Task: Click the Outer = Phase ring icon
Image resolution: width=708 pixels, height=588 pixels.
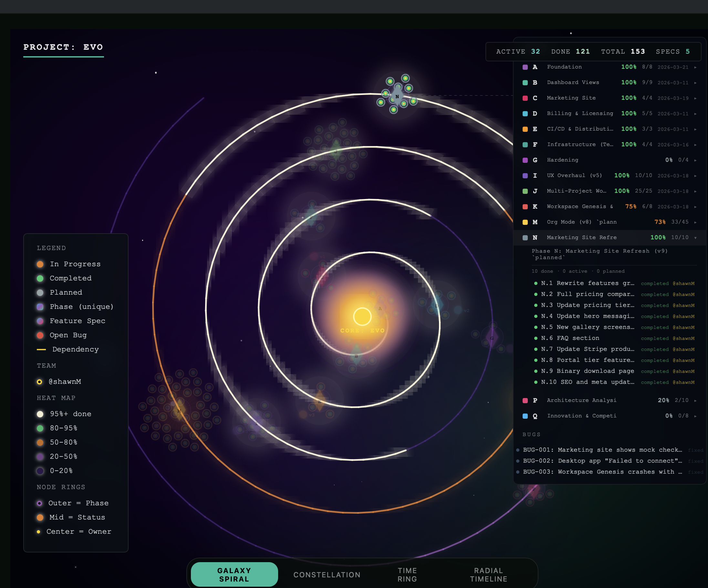Action: click(x=39, y=503)
